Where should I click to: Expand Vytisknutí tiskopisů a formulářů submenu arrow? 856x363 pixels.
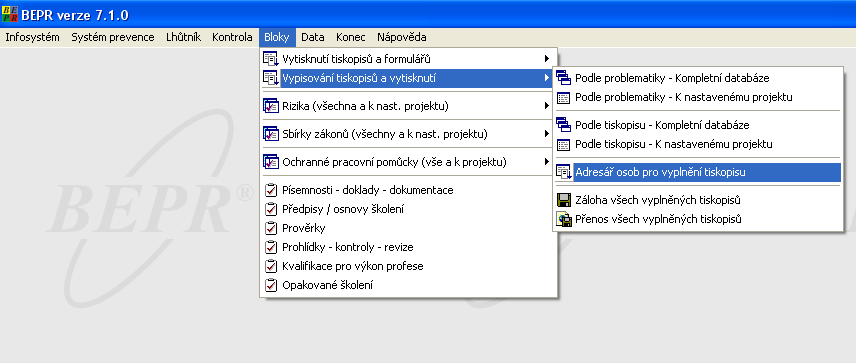click(546, 59)
